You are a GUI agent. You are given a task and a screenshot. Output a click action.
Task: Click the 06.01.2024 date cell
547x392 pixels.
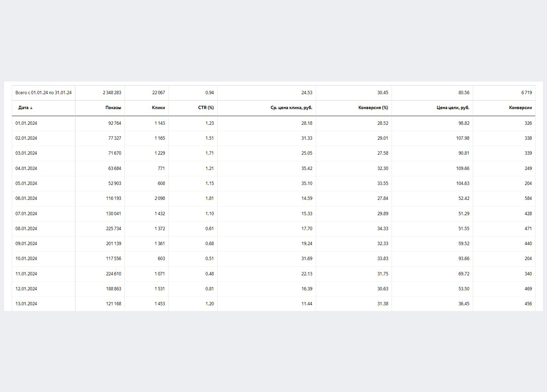[26, 199]
